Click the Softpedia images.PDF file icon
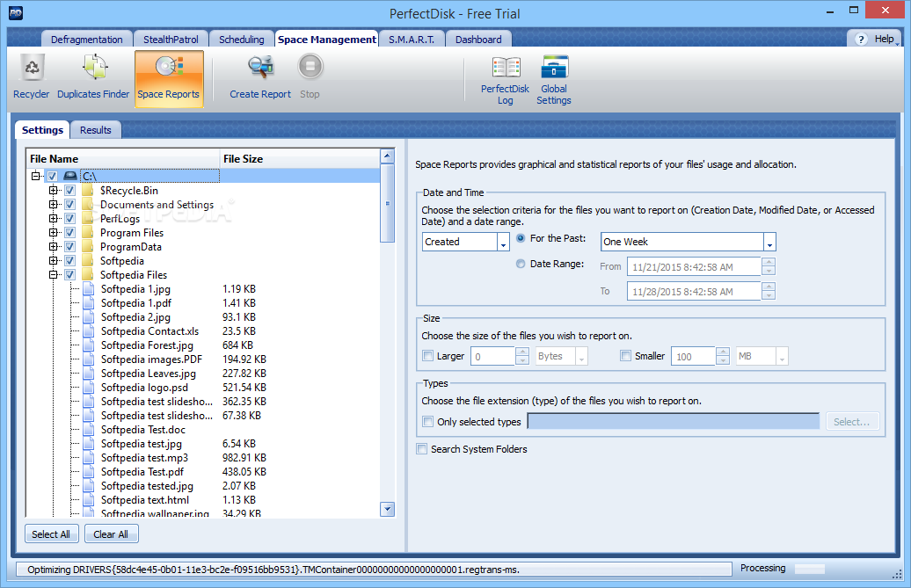Screen dimensions: 911x588 click(x=88, y=359)
